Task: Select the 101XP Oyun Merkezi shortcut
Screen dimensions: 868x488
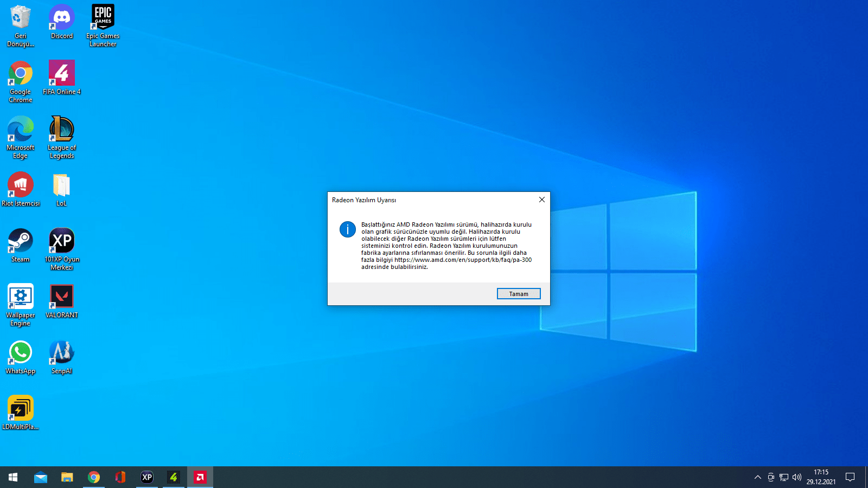Action: pyautogui.click(x=62, y=249)
